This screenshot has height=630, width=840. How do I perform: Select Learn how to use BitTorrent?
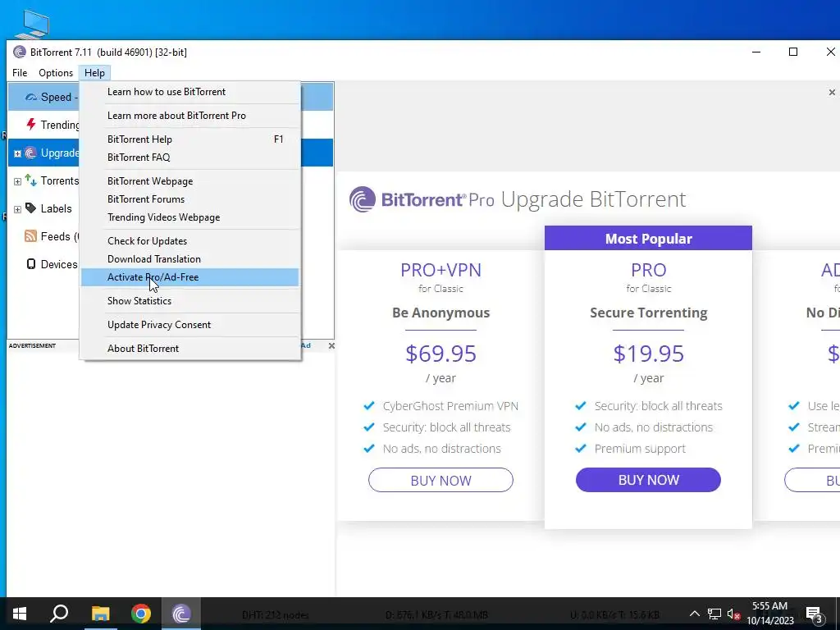click(x=189, y=92)
